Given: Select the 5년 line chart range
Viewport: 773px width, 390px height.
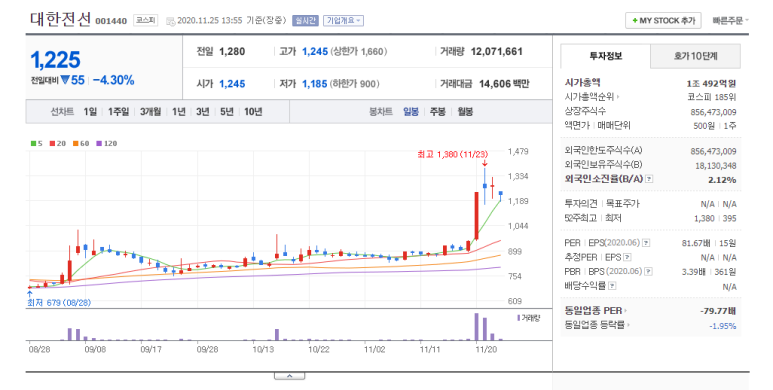Looking at the screenshot, I should 227,112.
